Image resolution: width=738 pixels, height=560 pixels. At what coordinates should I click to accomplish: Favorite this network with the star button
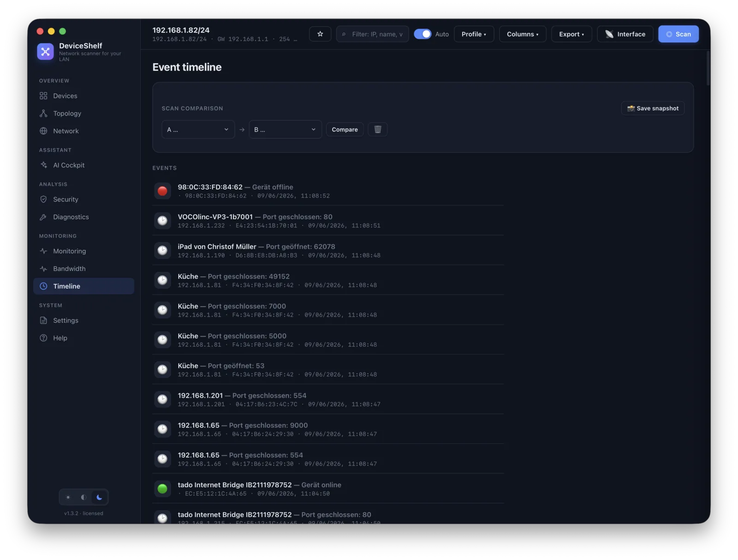point(320,34)
